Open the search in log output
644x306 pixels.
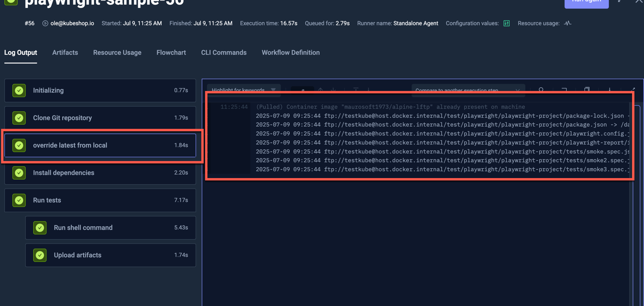pos(541,90)
